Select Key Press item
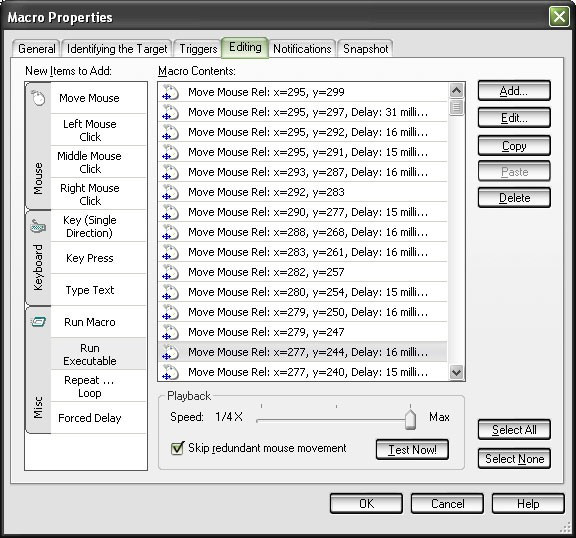The width and height of the screenshot is (576, 538). click(98, 258)
